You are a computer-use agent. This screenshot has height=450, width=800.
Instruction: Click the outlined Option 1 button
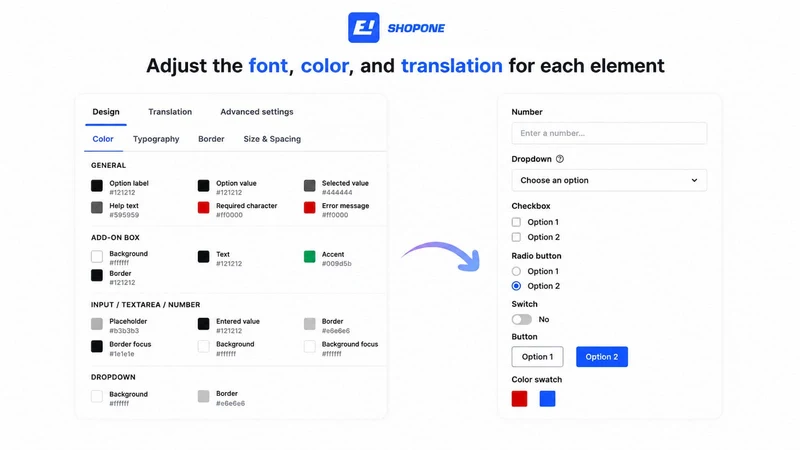(x=537, y=357)
